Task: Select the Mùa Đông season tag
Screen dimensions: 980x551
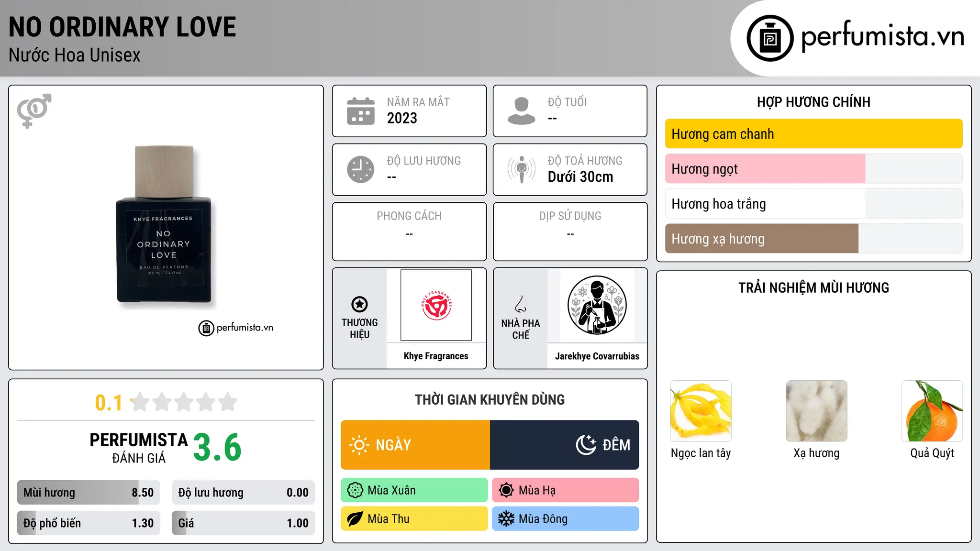Action: point(566,519)
